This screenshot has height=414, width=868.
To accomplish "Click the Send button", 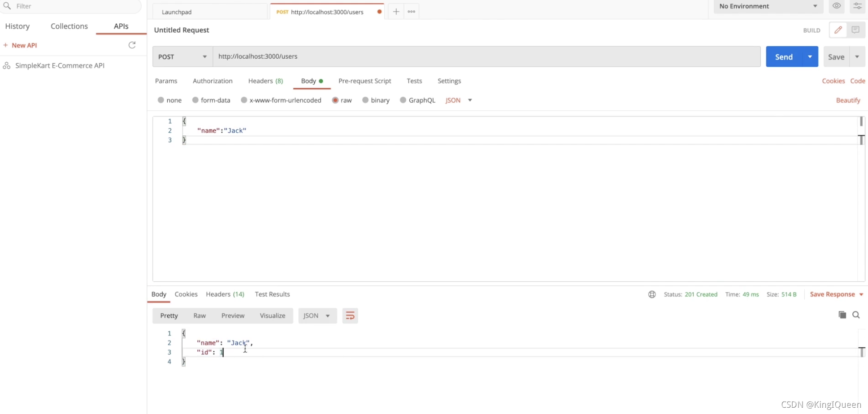I will (783, 56).
